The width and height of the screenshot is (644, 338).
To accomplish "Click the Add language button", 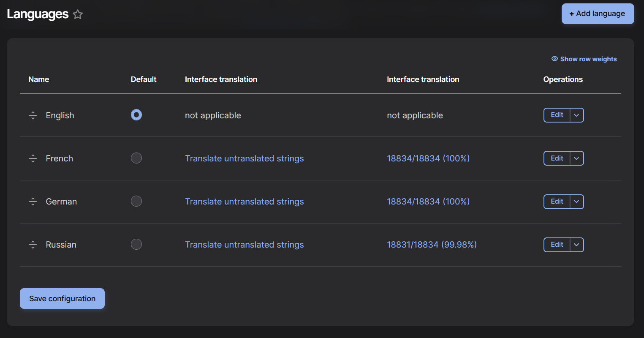I will (x=598, y=14).
